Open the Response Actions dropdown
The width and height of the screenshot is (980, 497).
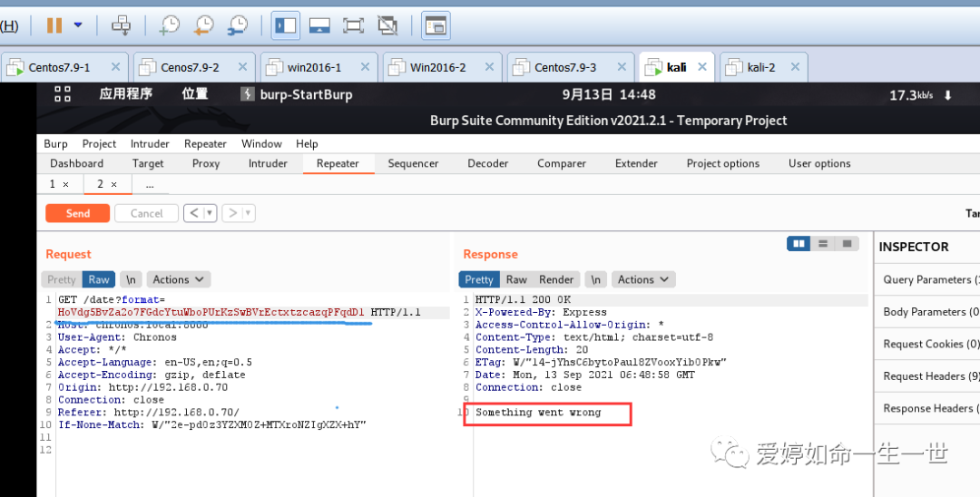point(643,279)
